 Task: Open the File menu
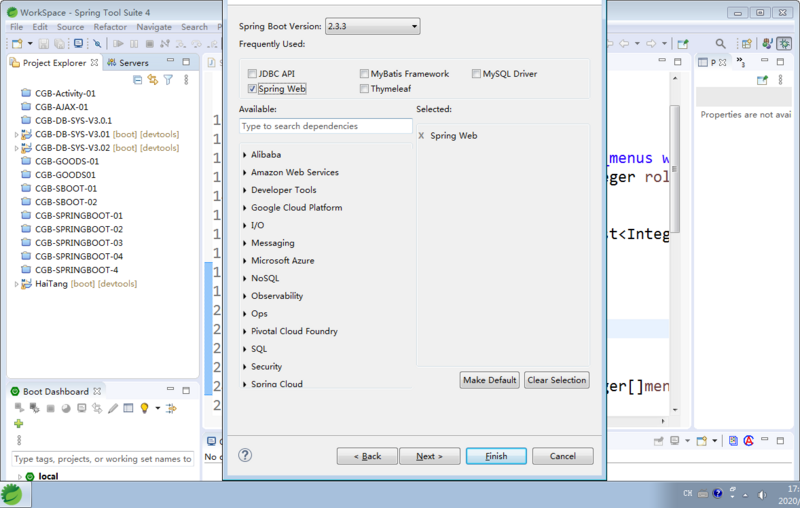coord(16,27)
